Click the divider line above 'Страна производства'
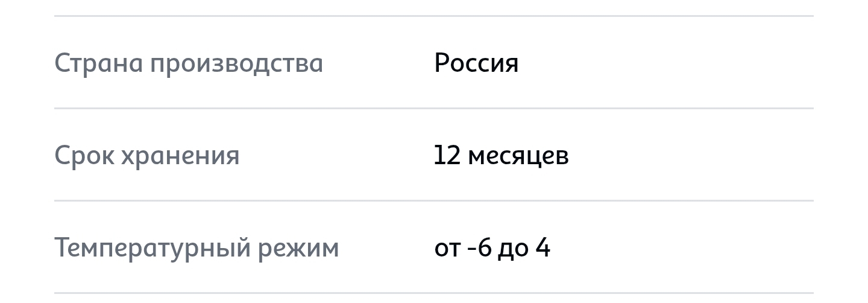The width and height of the screenshot is (868, 303). tap(434, 16)
